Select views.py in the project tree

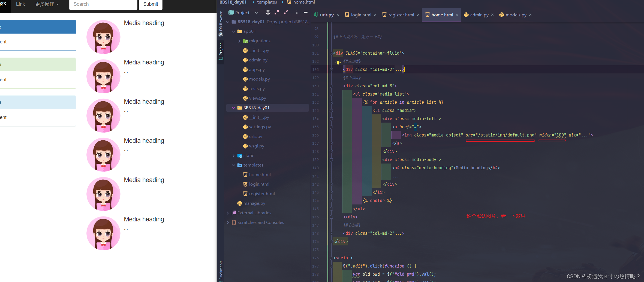[257, 98]
